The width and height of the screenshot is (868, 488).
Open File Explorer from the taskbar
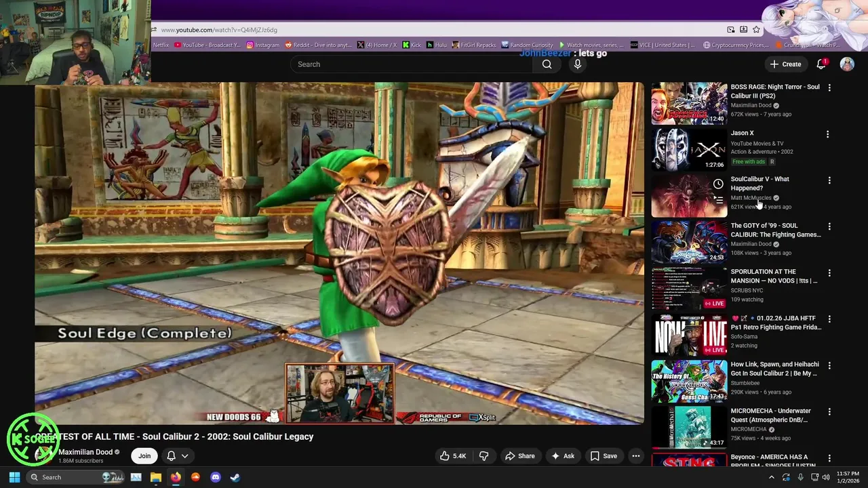tap(155, 477)
